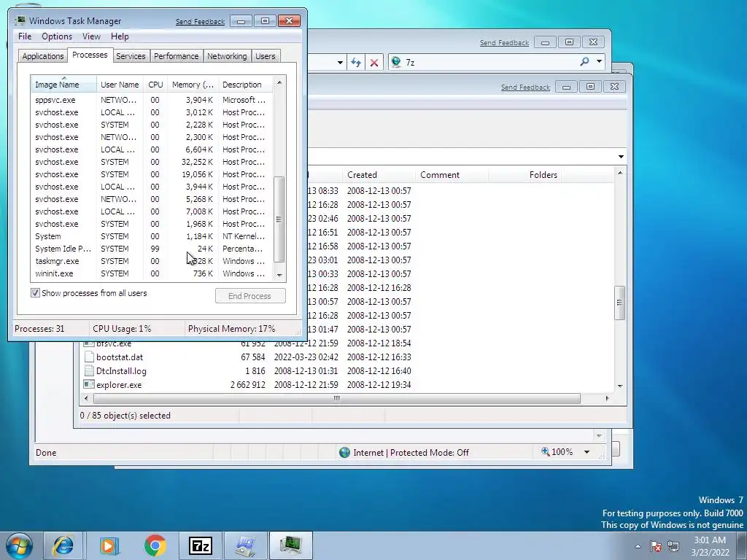Open the network computer taskbar item
This screenshot has width=747, height=560.
[x=246, y=545]
